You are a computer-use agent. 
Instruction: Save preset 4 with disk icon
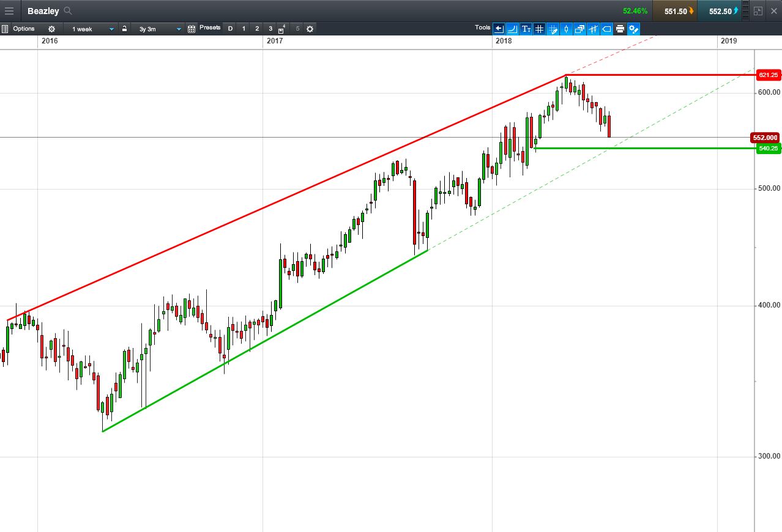coord(281,29)
